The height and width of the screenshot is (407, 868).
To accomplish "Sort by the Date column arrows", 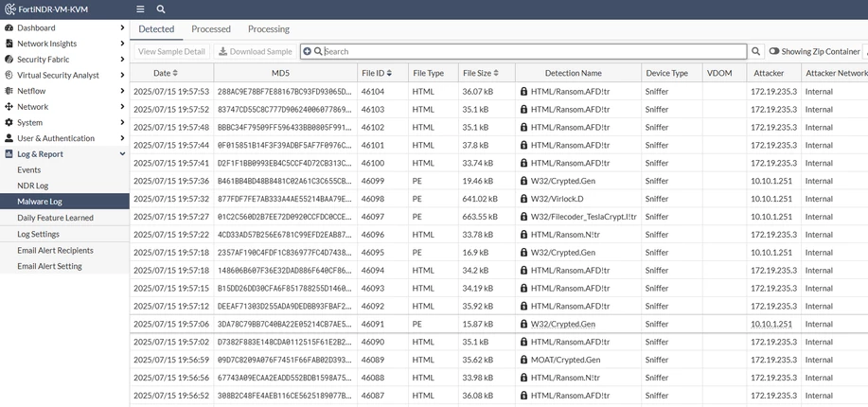I will (x=175, y=73).
